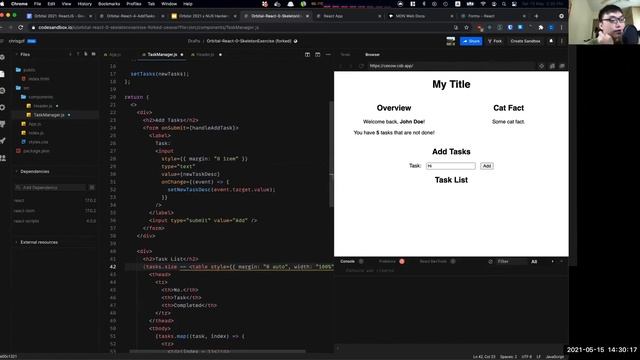Switch to the MDN Web Docs Chrome tab

point(420,16)
